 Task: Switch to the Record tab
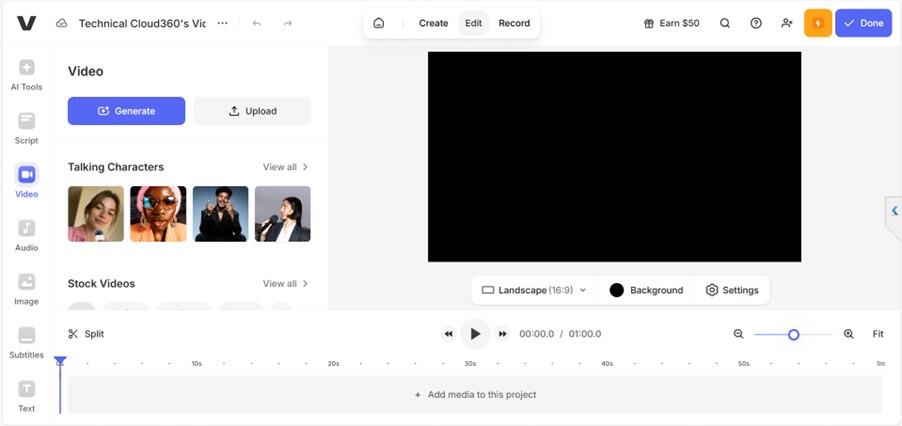coord(514,24)
